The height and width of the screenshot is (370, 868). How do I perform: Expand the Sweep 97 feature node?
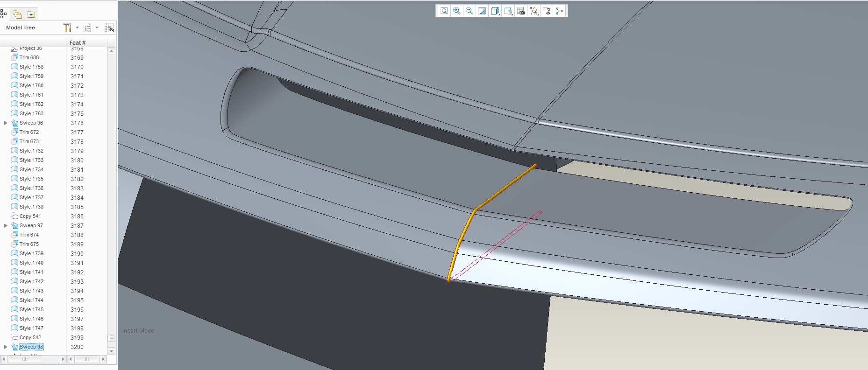(x=6, y=225)
